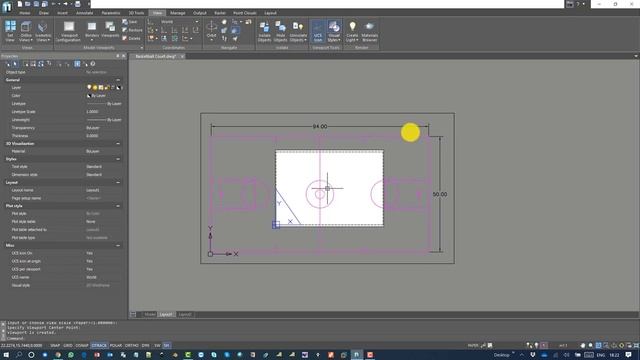Viewport: 640px width, 360px height.
Task: Toggle OSNAP in status bar
Action: [82, 346]
